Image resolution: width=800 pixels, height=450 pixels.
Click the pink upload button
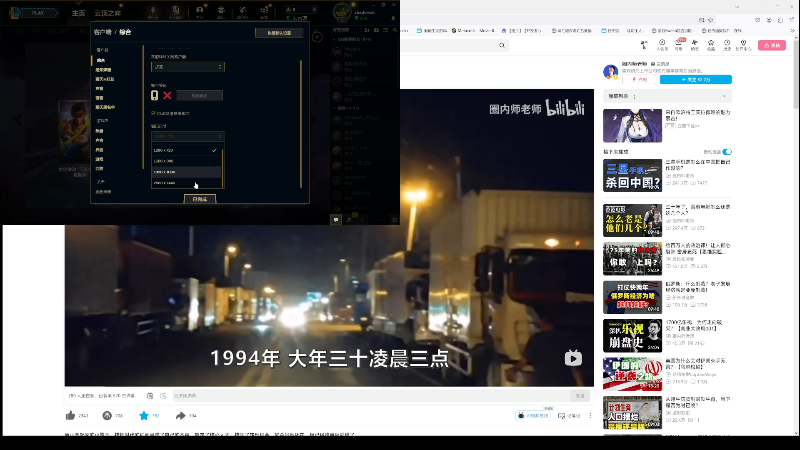click(x=772, y=45)
